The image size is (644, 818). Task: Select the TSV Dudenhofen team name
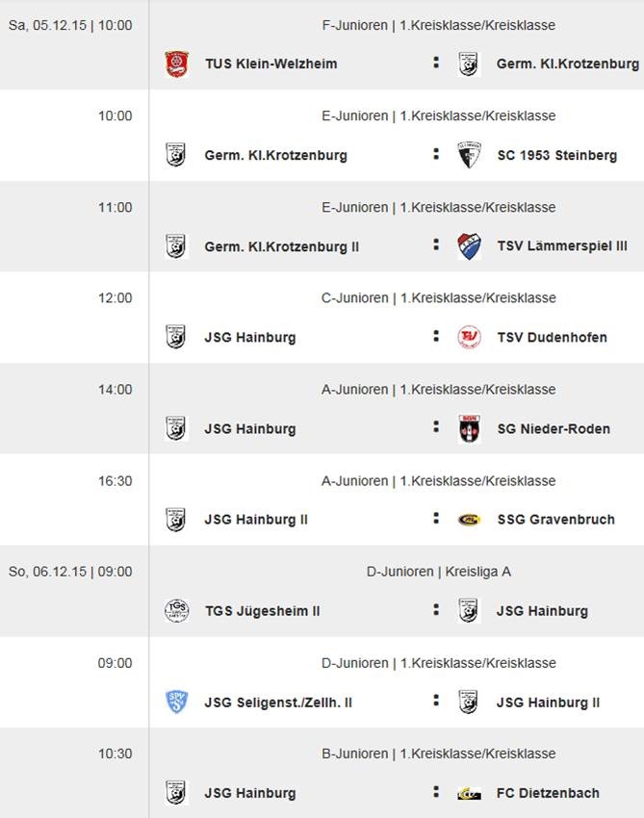point(552,338)
